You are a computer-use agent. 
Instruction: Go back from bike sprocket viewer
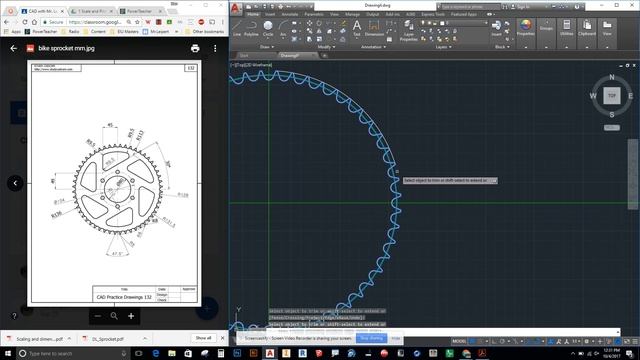tap(13, 48)
